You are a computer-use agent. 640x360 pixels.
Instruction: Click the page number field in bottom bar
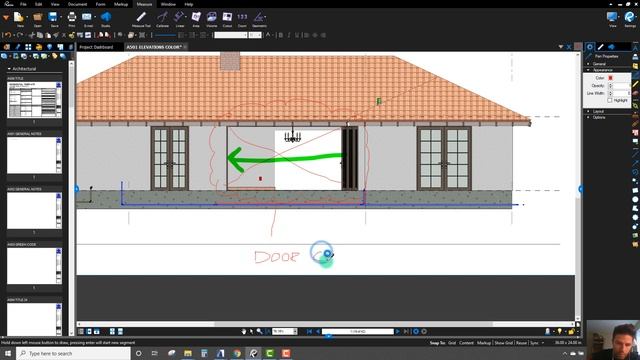coord(358,331)
